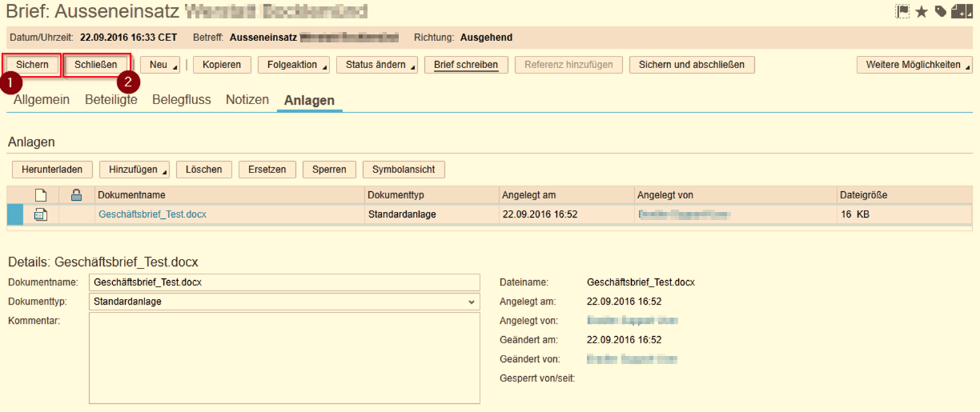Select the Geschäftsbrief_Test.docx row selector
Image resolution: width=980 pixels, height=412 pixels.
[x=15, y=214]
